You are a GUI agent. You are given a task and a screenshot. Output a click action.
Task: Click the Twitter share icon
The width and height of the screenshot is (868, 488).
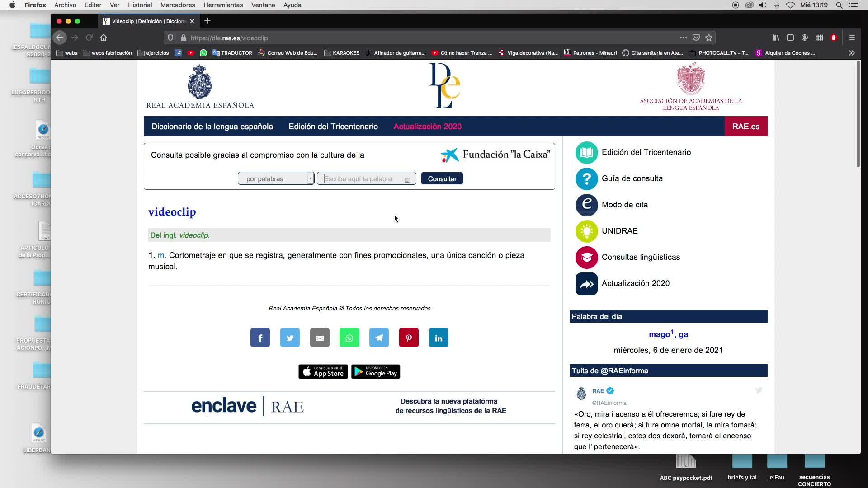pos(290,338)
